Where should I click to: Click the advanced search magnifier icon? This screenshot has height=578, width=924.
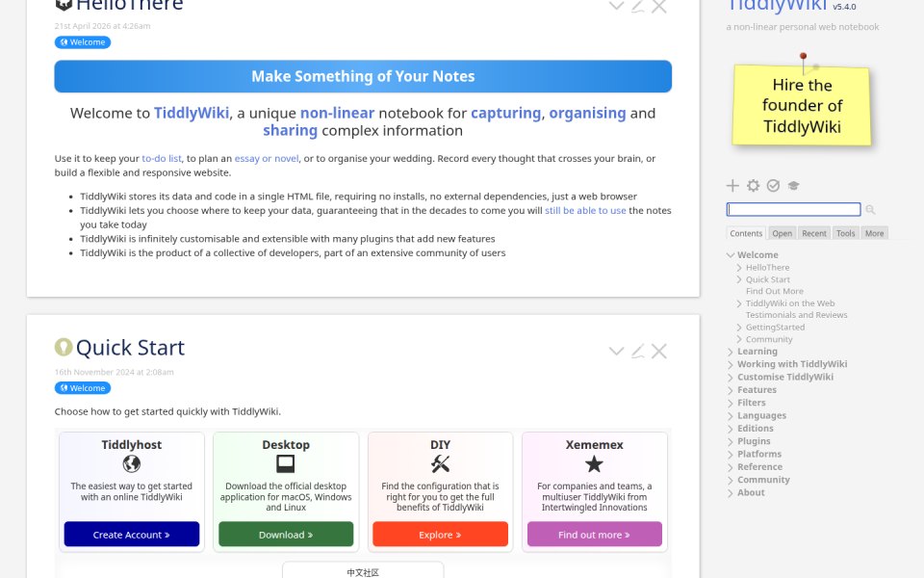click(x=870, y=209)
